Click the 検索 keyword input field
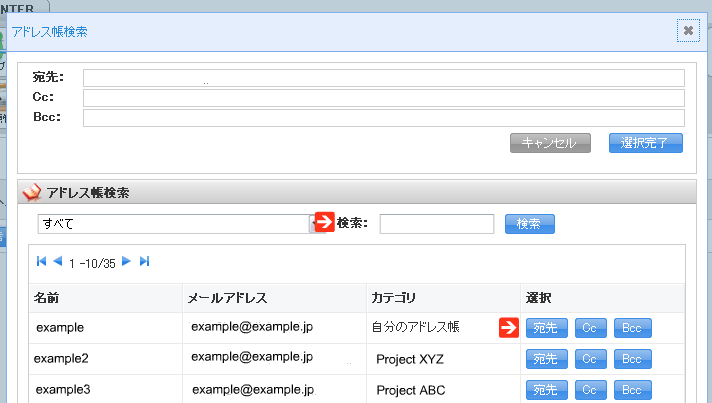 click(436, 224)
